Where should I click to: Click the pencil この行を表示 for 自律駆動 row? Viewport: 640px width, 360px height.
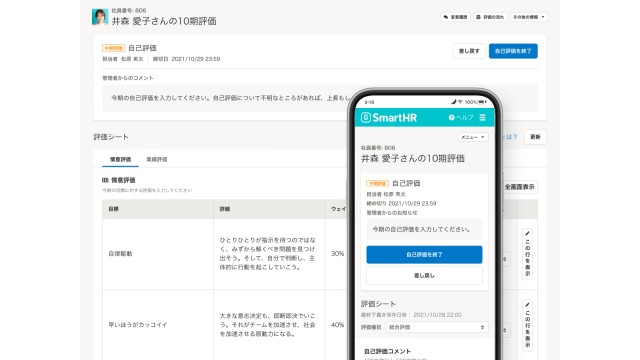(x=527, y=253)
